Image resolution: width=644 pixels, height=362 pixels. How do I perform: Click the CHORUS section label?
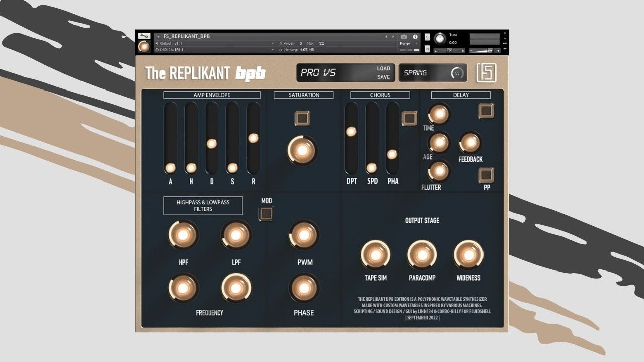[380, 95]
